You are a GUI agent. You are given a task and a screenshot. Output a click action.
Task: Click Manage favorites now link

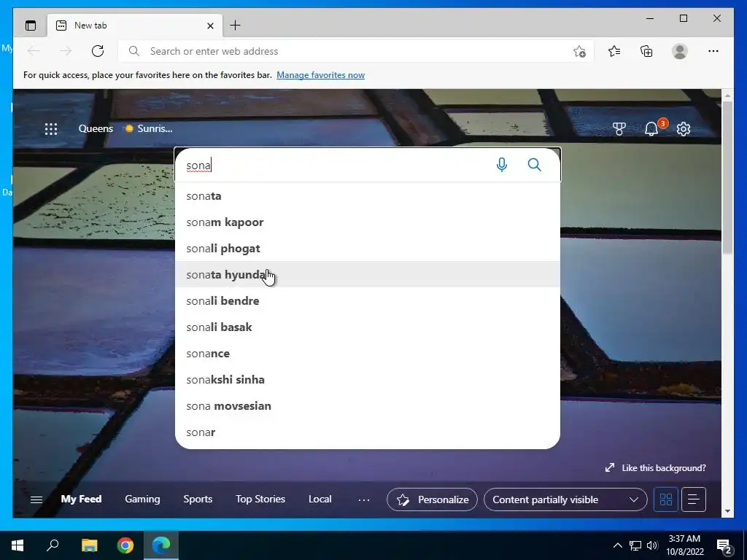321,75
